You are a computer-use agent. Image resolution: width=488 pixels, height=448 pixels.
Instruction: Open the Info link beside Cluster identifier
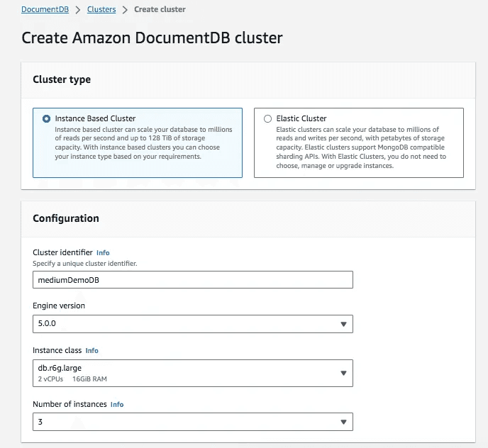(103, 252)
